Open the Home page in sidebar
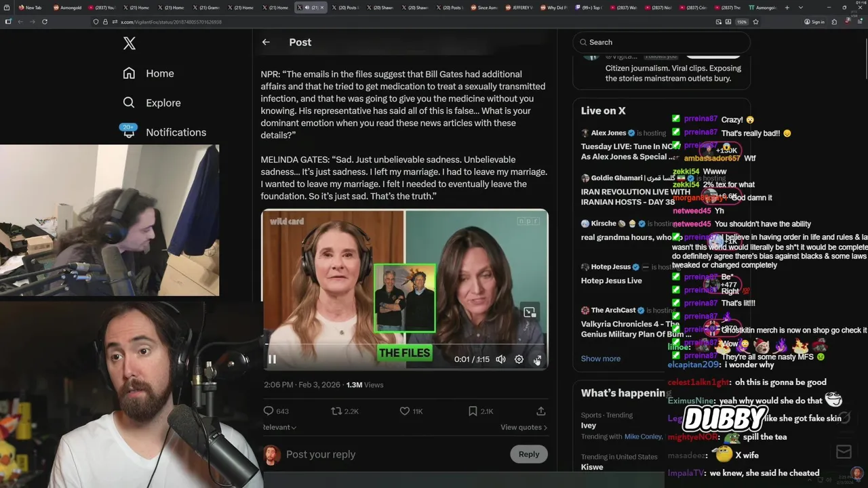The image size is (868, 488). tap(148, 73)
